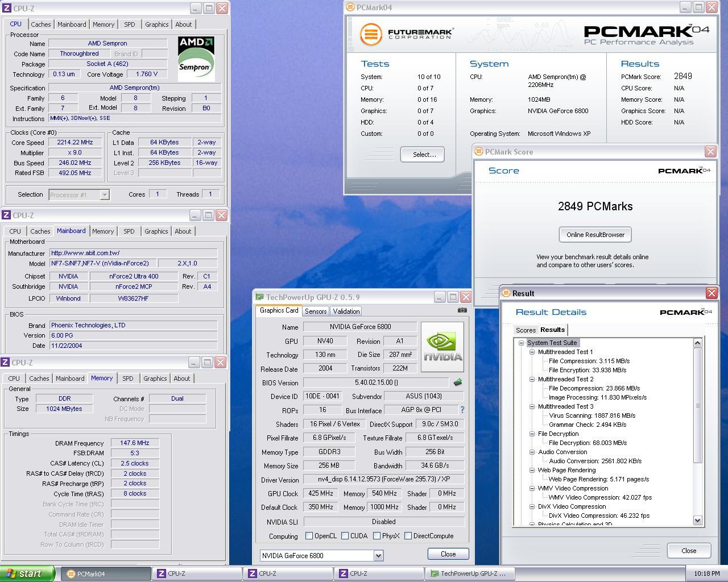The width and height of the screenshot is (728, 582).
Task: Click the GPU-Z BIOS Version field 5.40.02.15.00
Action: click(x=376, y=383)
